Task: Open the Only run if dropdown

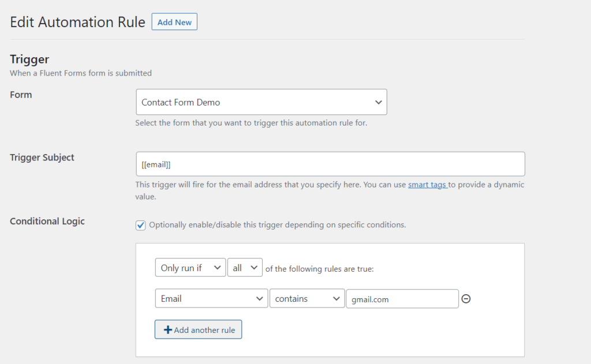Action: pyautogui.click(x=190, y=267)
